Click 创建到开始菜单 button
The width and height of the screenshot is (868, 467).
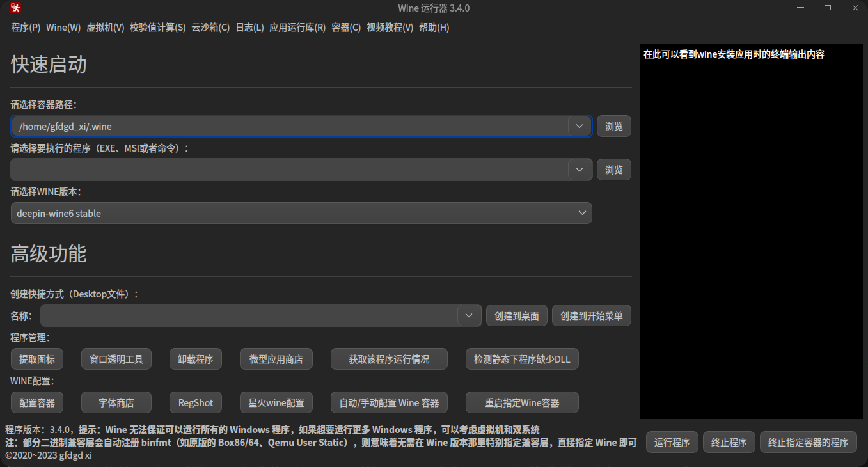[x=592, y=315]
